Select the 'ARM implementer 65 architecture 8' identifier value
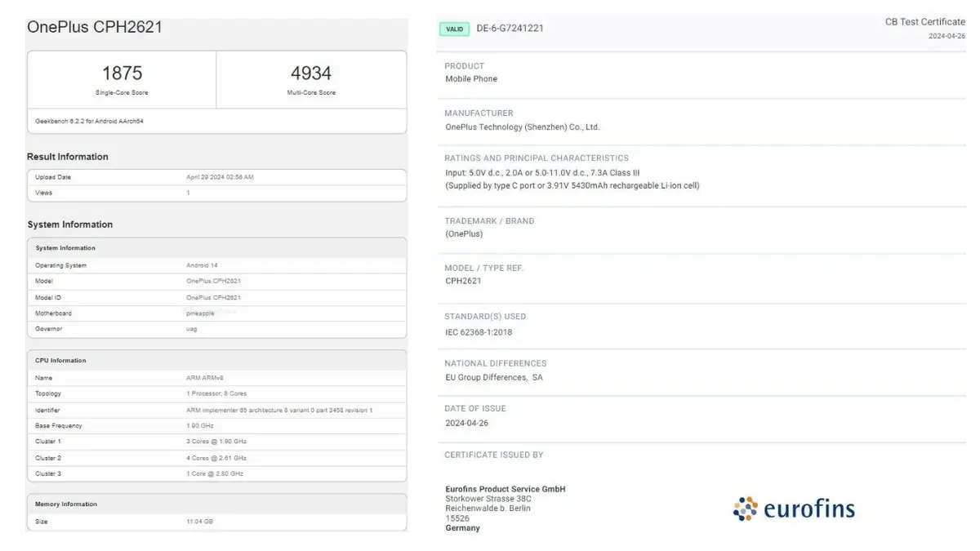 pyautogui.click(x=279, y=410)
